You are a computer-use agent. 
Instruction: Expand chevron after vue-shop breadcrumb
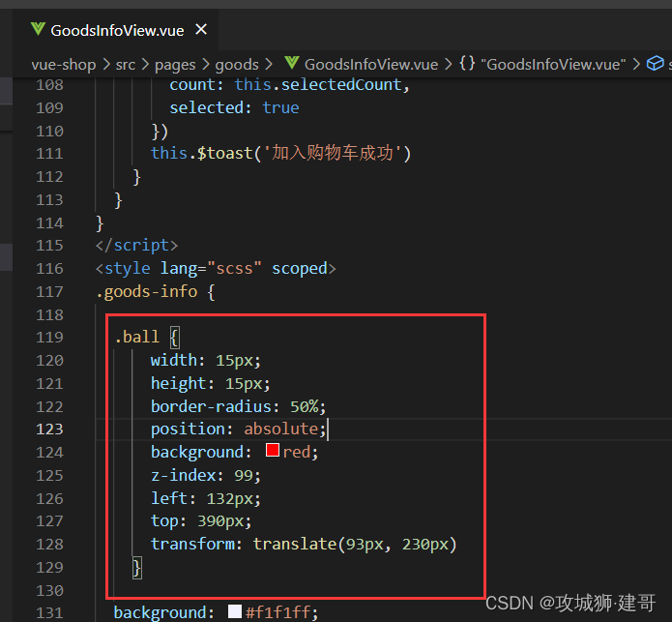(105, 65)
